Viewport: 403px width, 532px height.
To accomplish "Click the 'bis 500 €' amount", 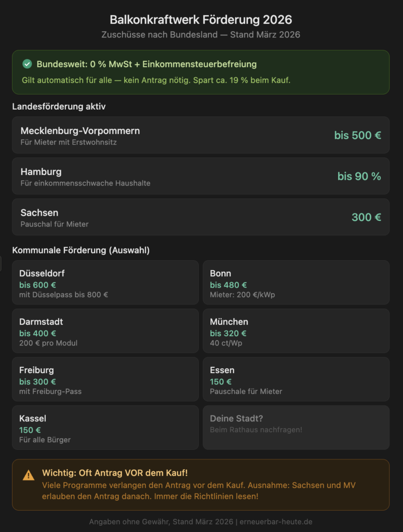I will pos(357,135).
